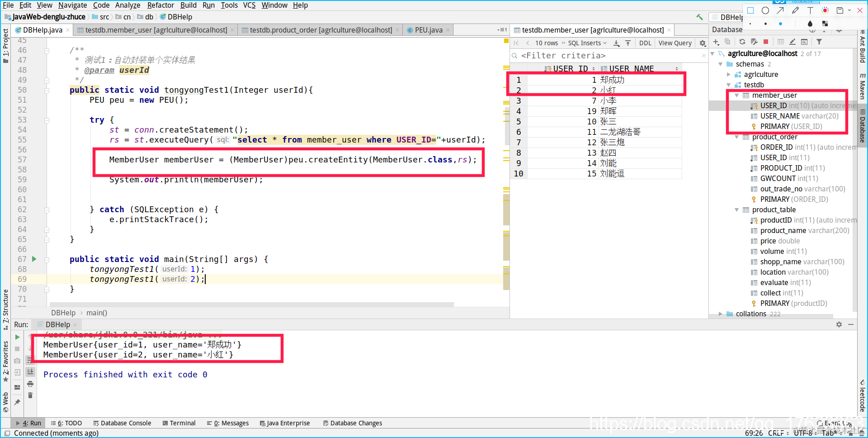Click the pin tab icon in Run panel
This screenshot has height=438, width=868.
[17, 402]
